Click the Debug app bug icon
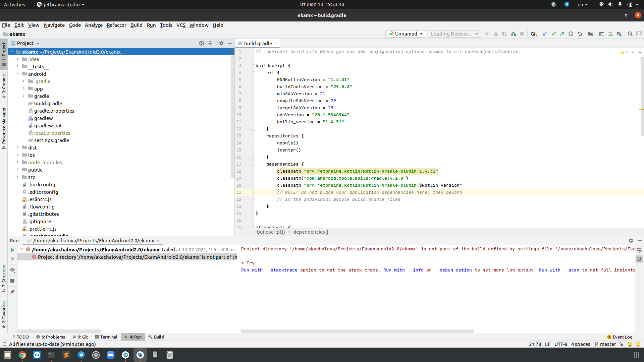 [x=496, y=34]
